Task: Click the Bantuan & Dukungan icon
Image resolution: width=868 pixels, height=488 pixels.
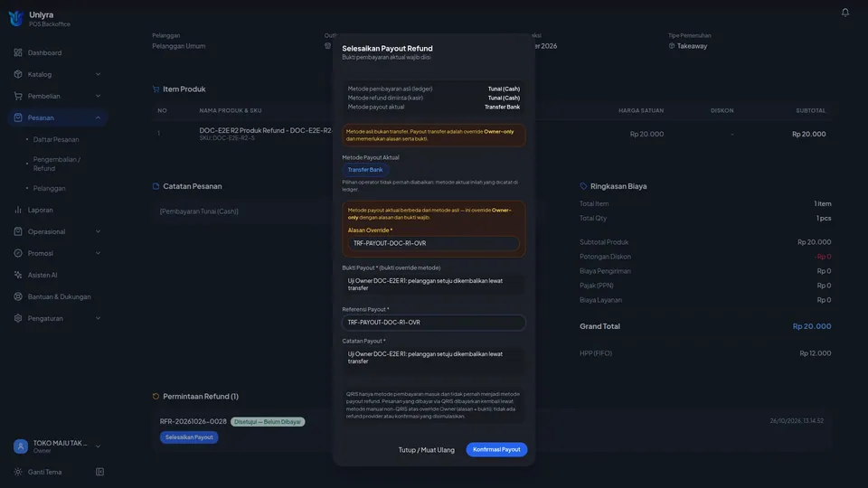Action: pos(18,296)
